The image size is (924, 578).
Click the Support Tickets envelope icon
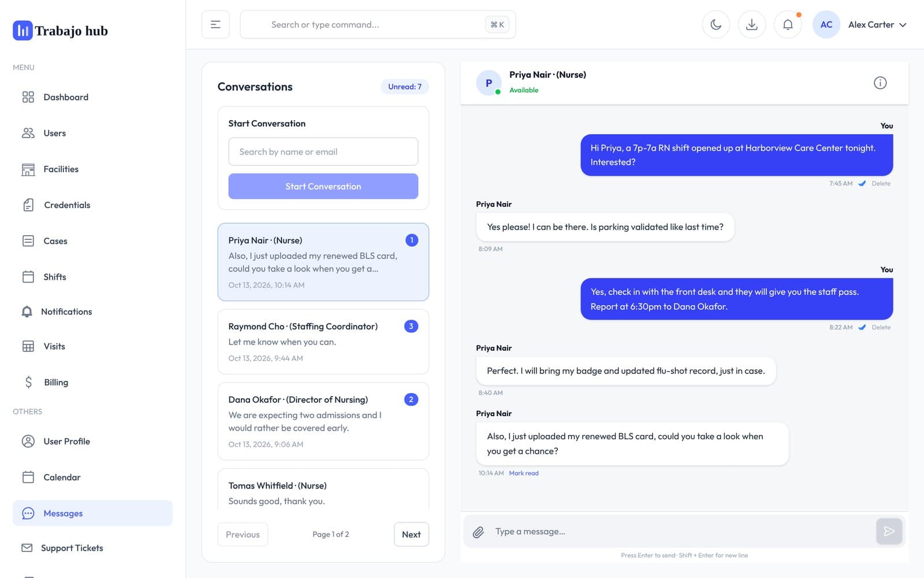27,547
